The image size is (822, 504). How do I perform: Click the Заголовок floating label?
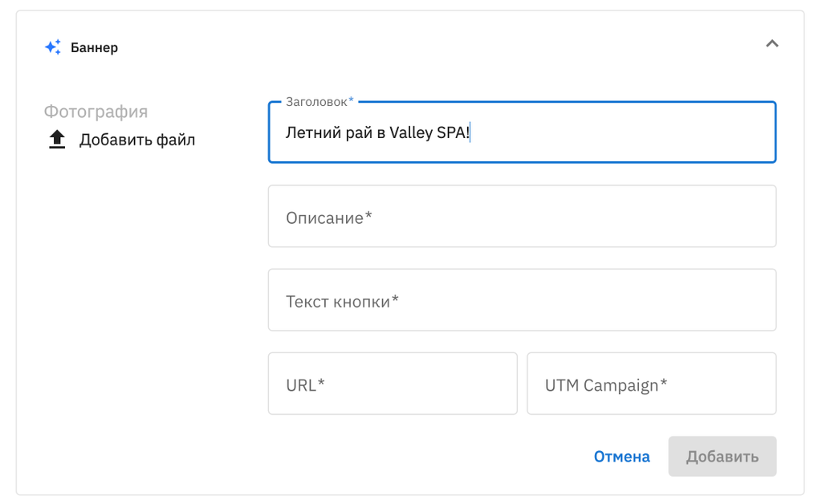pos(319,102)
